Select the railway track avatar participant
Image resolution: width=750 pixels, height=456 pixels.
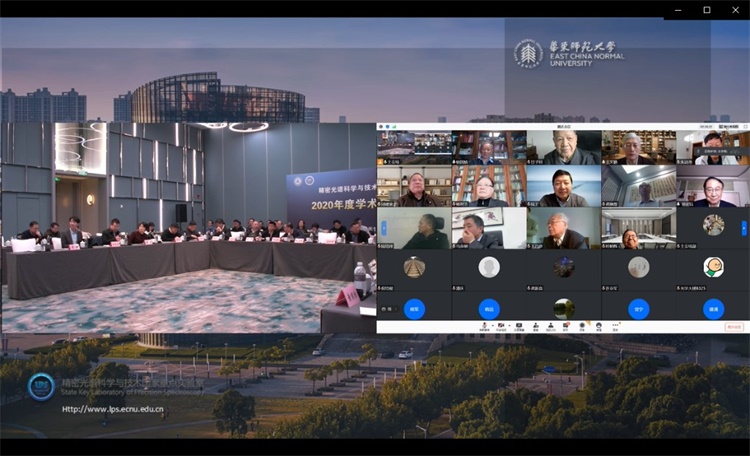click(414, 268)
